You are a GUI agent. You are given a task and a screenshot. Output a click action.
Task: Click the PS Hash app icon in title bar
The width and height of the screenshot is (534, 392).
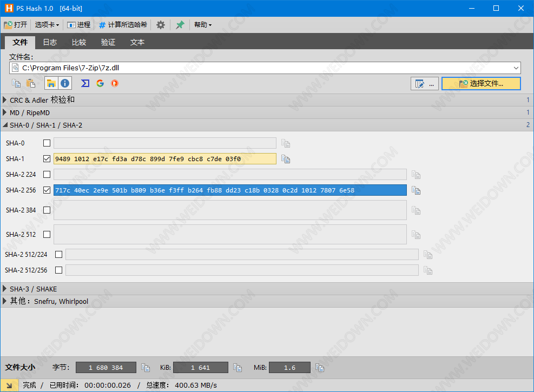point(9,8)
